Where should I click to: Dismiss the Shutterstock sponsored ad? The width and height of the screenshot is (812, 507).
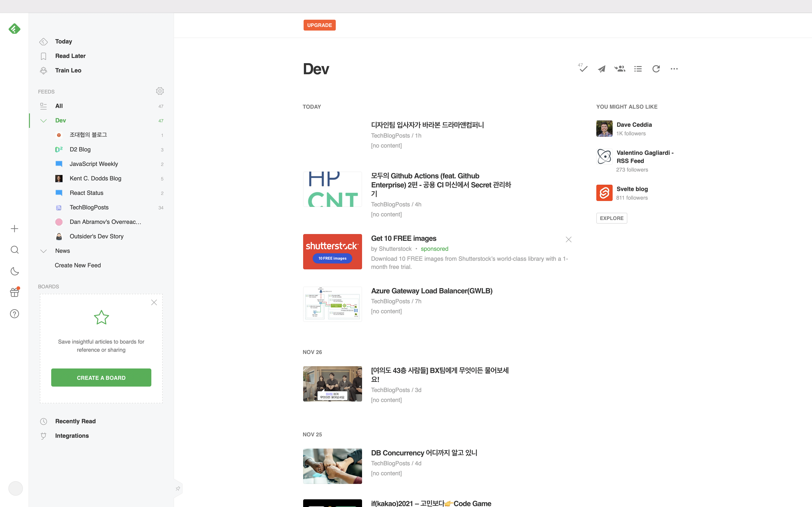tap(568, 239)
